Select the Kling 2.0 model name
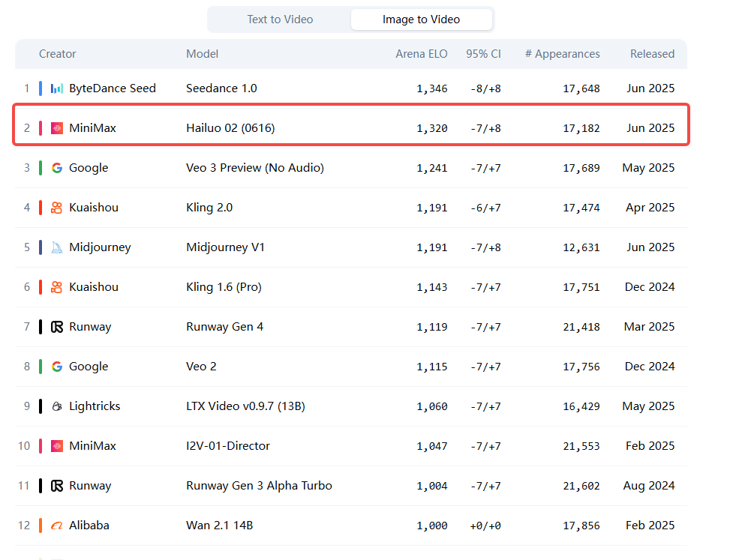 point(209,208)
